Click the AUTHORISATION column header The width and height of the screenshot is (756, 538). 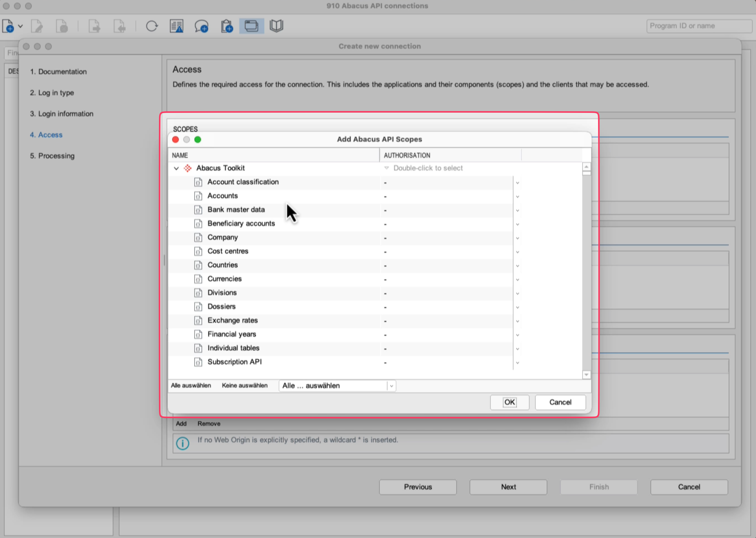coord(450,155)
